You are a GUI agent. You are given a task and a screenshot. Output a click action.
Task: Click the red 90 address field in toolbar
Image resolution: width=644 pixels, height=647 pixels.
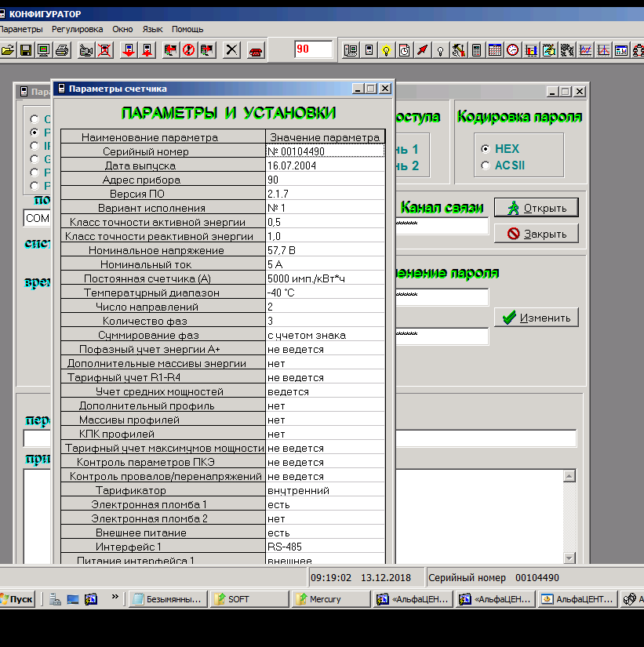click(x=313, y=49)
